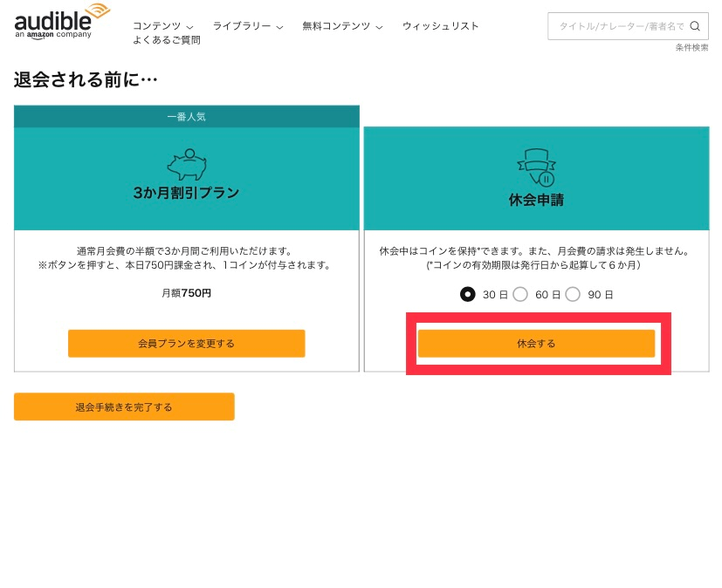
Task: Open よくあるご質問 page
Action: click(x=167, y=40)
